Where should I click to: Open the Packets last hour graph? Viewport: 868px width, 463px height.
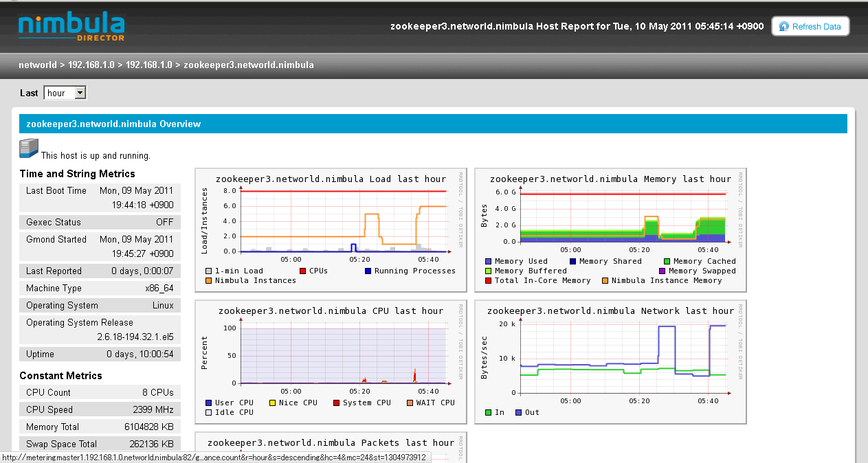click(331, 447)
